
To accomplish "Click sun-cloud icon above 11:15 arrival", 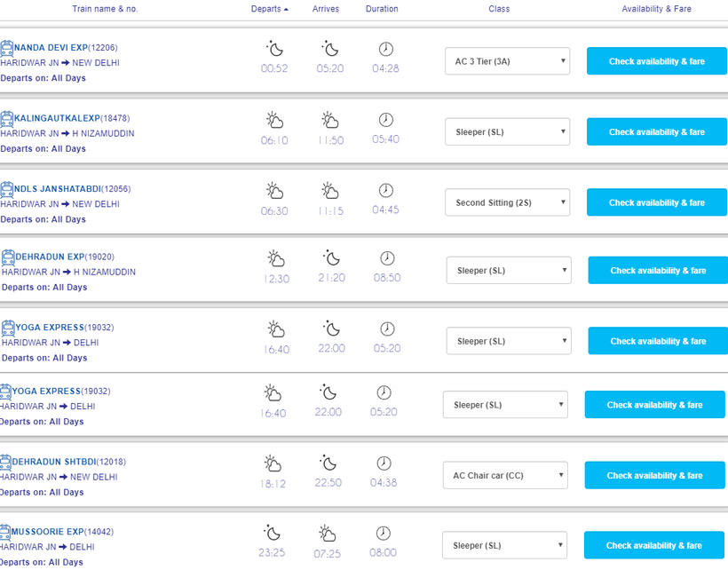I will tap(329, 191).
